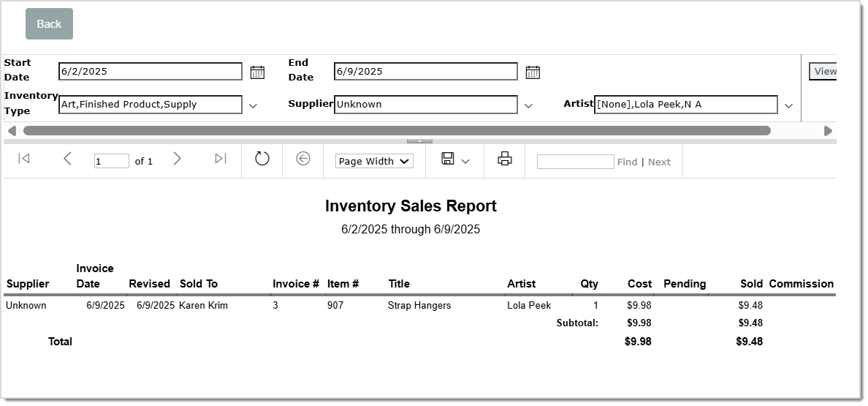Click the End Date input field

click(x=426, y=72)
